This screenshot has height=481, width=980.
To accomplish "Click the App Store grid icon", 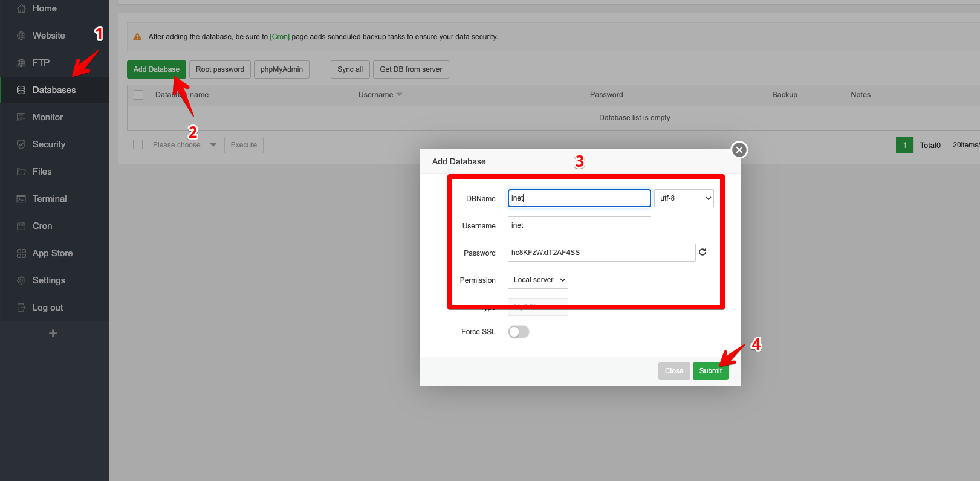I will [x=21, y=253].
